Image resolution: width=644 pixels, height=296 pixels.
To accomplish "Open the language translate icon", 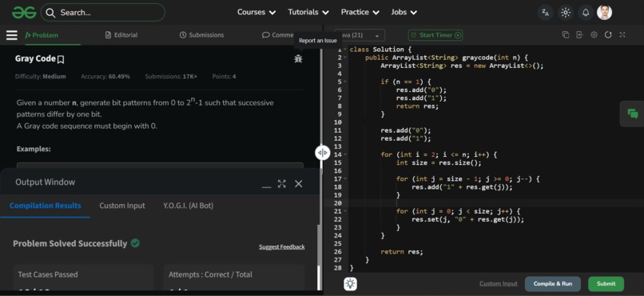I will [546, 13].
